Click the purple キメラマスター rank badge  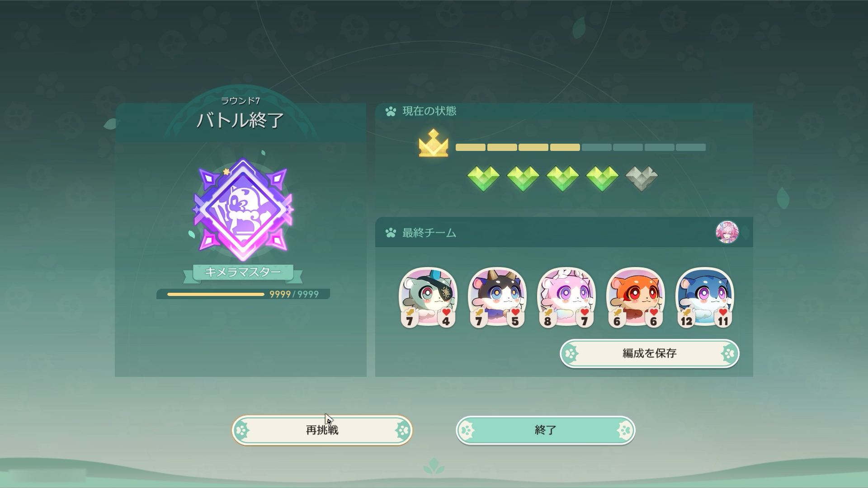pos(243,209)
